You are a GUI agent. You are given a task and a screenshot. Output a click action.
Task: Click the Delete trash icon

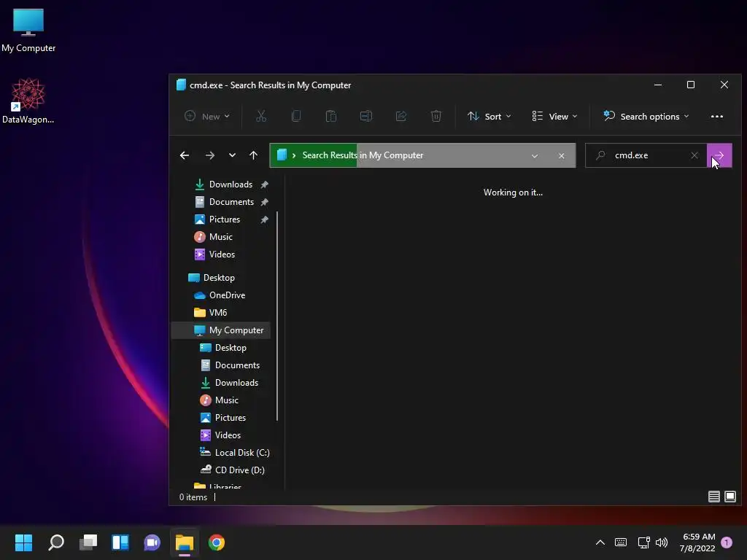(436, 116)
